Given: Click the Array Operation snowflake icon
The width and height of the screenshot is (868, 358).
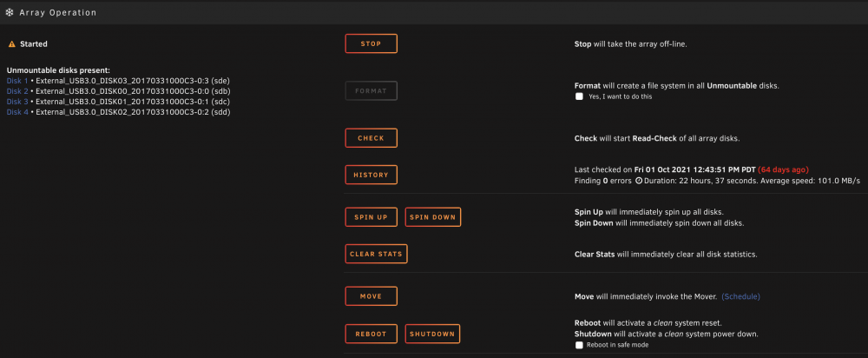Looking at the screenshot, I should [10, 12].
